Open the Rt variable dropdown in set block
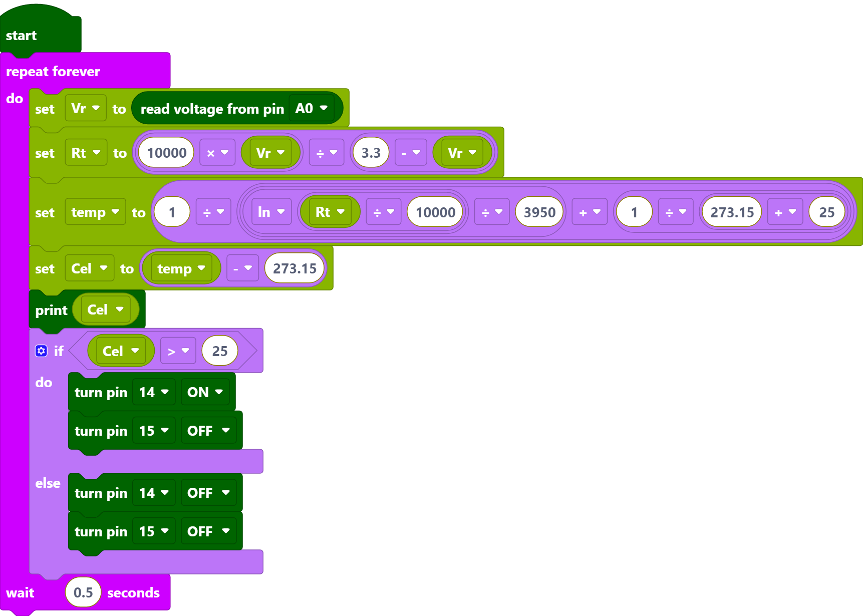The width and height of the screenshot is (863, 616). 86,153
